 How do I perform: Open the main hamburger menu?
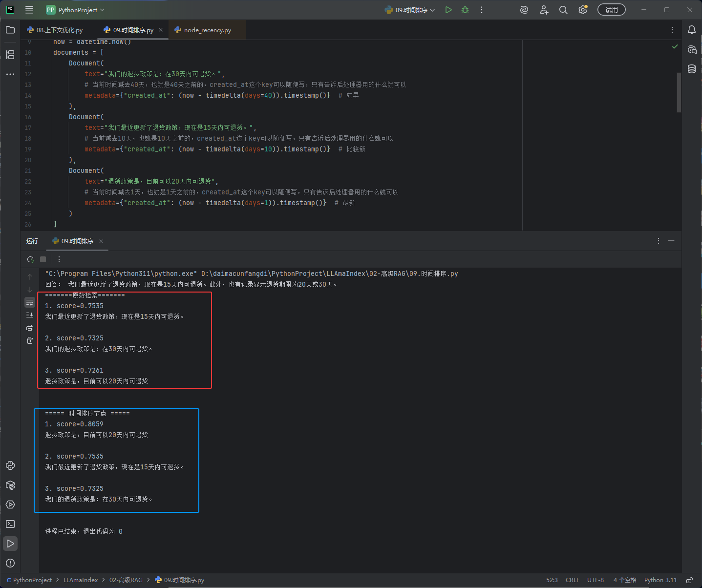29,10
